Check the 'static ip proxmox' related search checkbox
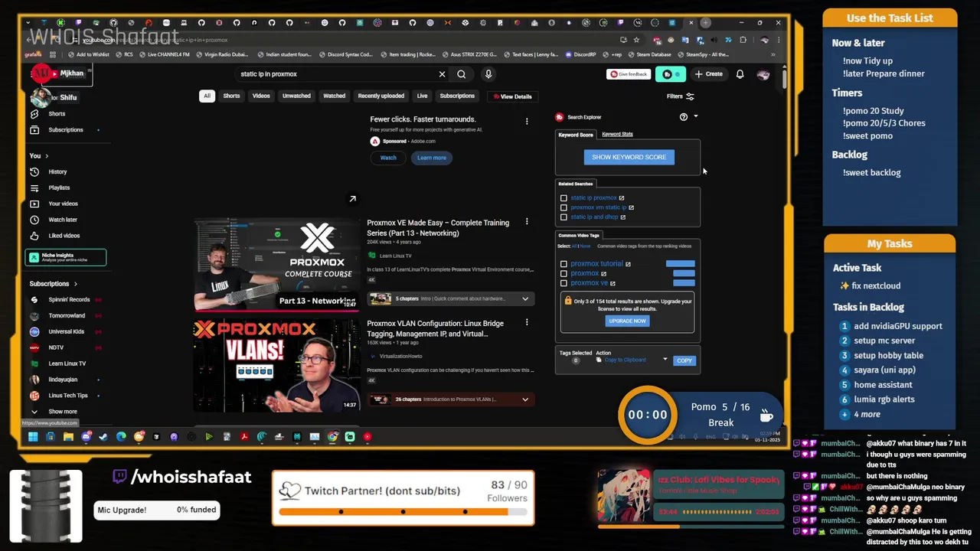The height and width of the screenshot is (551, 980). [563, 198]
